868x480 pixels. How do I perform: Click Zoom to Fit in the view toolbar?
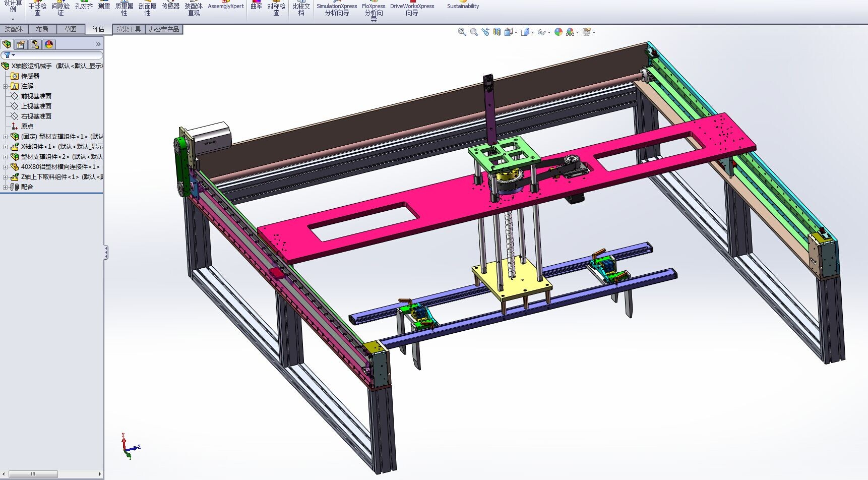[x=462, y=32]
